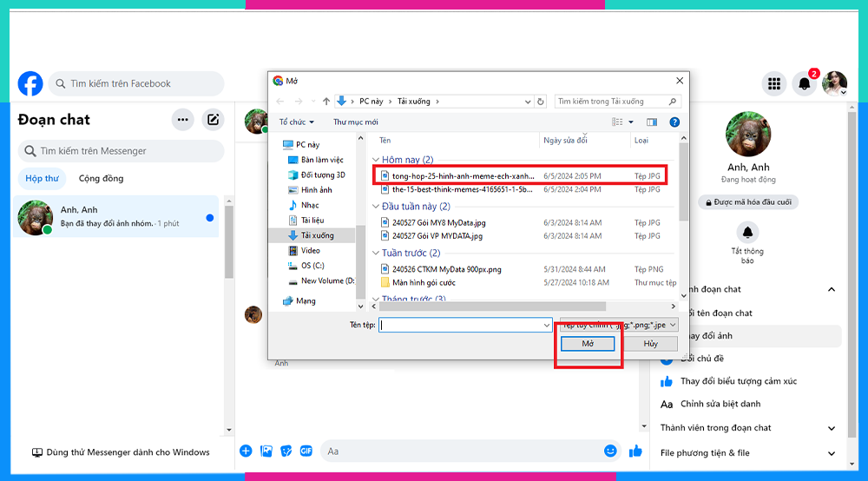
Task: Collapse the Đầu tuần này group
Action: point(376,207)
